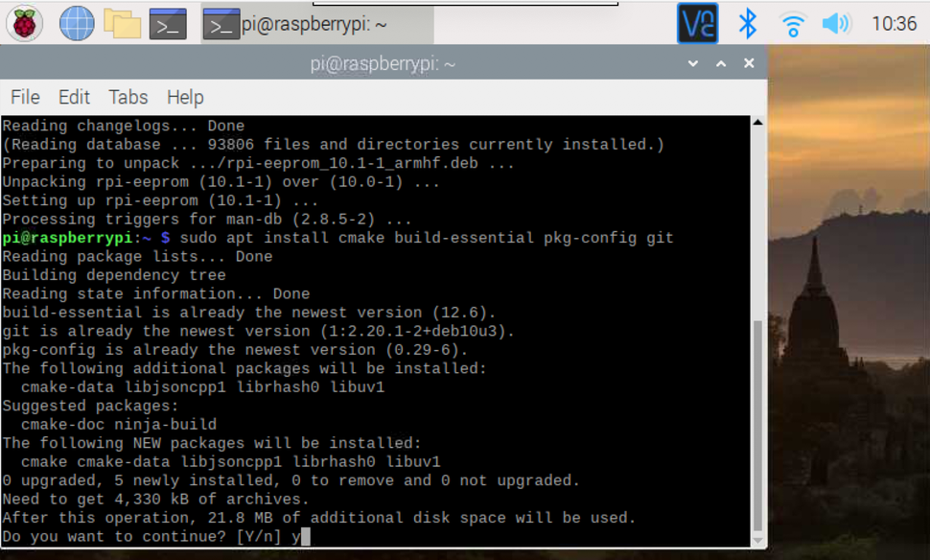Open the Edit menu
This screenshot has height=560, width=930.
tap(74, 97)
